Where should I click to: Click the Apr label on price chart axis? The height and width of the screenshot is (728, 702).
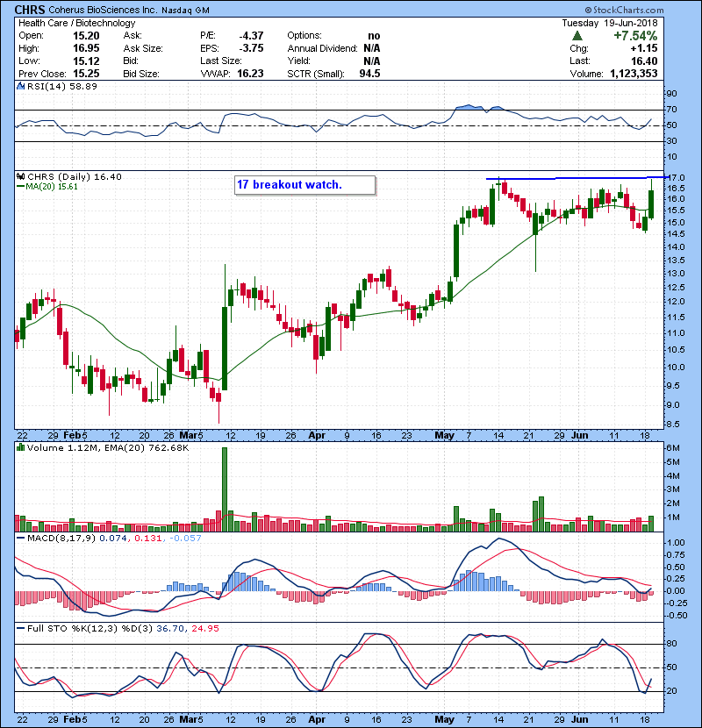(317, 436)
